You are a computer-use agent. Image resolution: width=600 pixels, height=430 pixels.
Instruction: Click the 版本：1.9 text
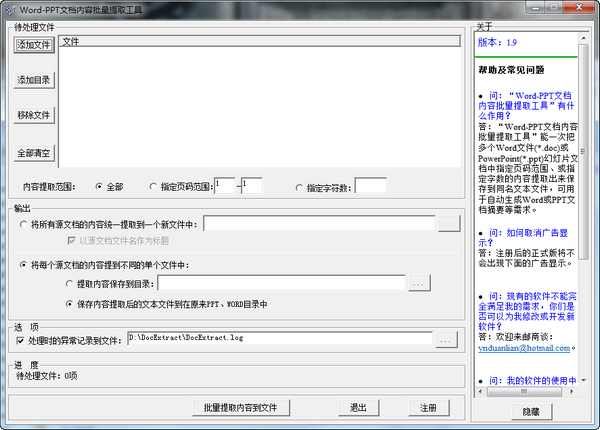(x=497, y=42)
